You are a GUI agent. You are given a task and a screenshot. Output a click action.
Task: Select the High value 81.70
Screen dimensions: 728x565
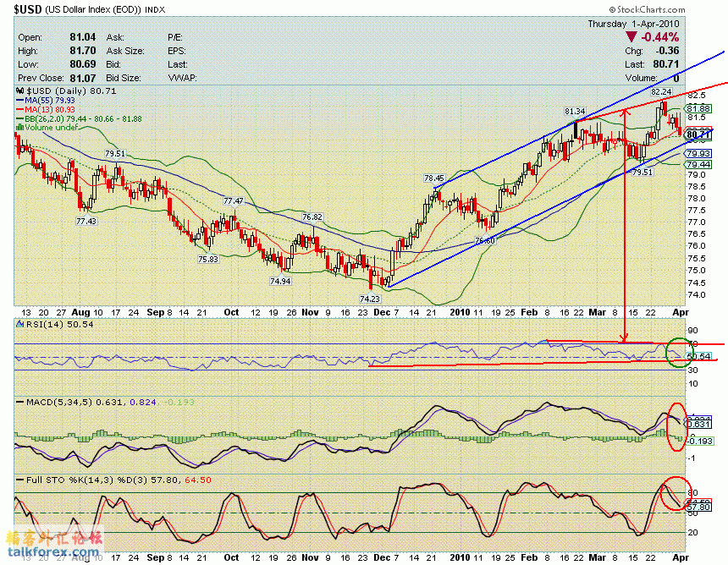(x=83, y=51)
